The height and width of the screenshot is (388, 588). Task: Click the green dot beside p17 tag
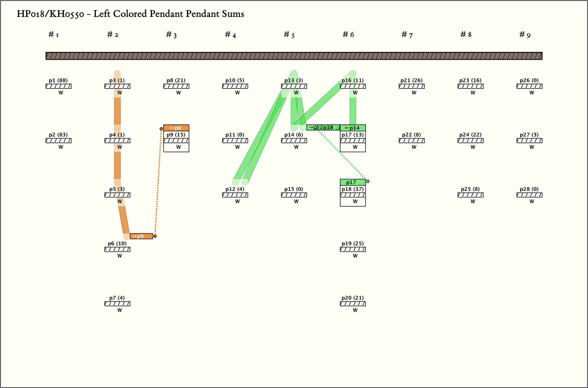pyautogui.click(x=368, y=181)
